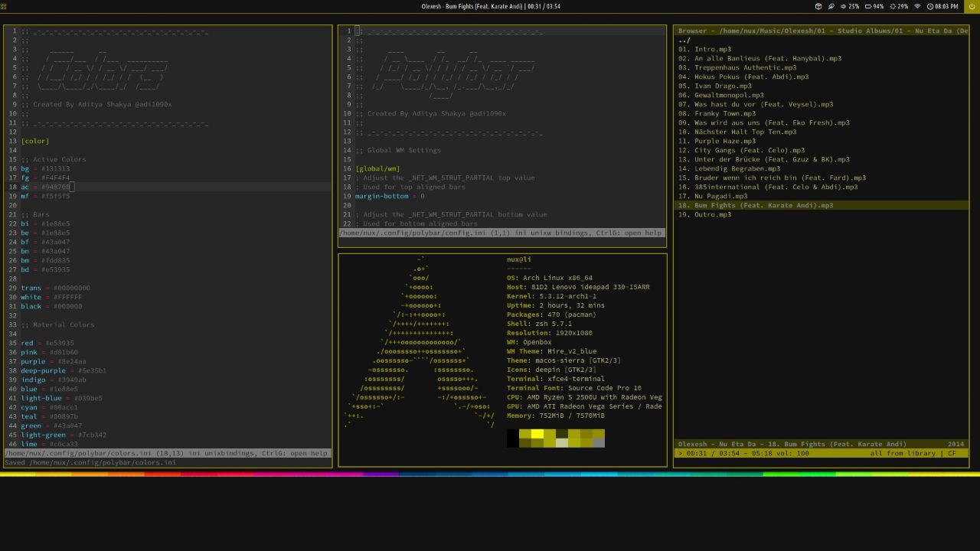Viewport: 980px width, 551px height.
Task: Click the [global/wm] section in config.ini
Action: pos(377,168)
